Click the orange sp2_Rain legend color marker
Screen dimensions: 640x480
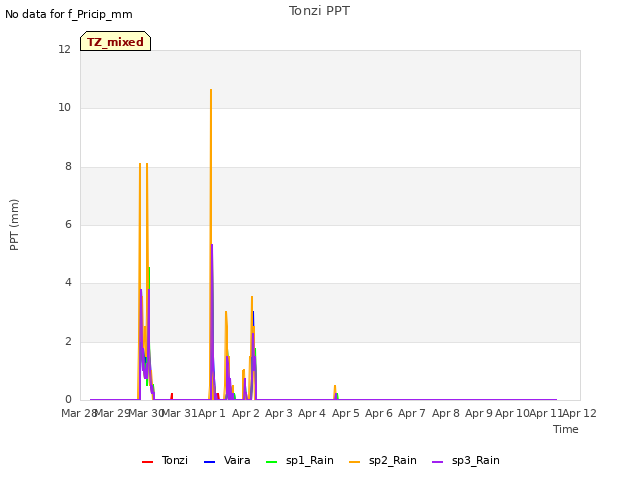tap(355, 462)
